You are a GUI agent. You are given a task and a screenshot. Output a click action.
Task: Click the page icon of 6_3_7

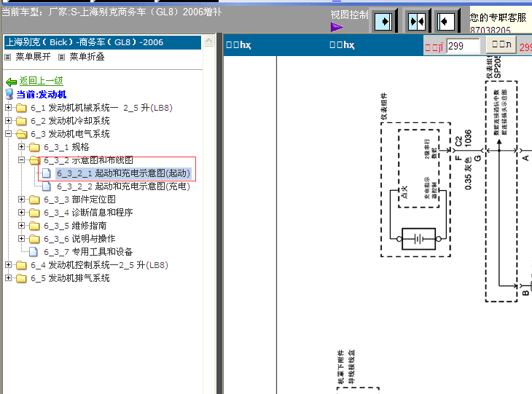[34, 251]
